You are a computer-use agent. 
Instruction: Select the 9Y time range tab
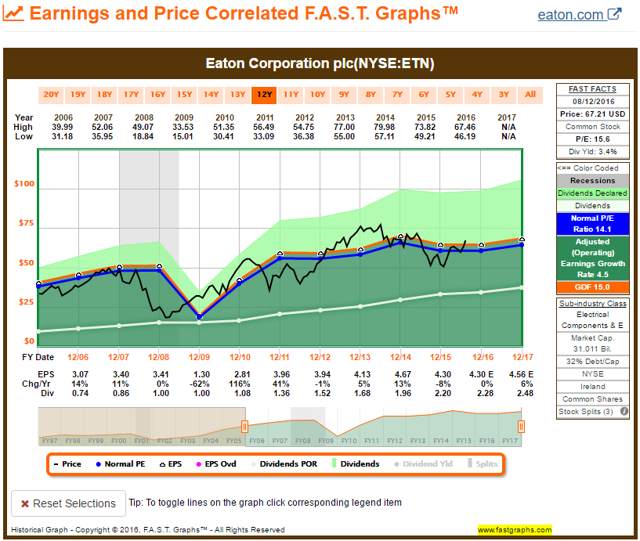point(344,95)
